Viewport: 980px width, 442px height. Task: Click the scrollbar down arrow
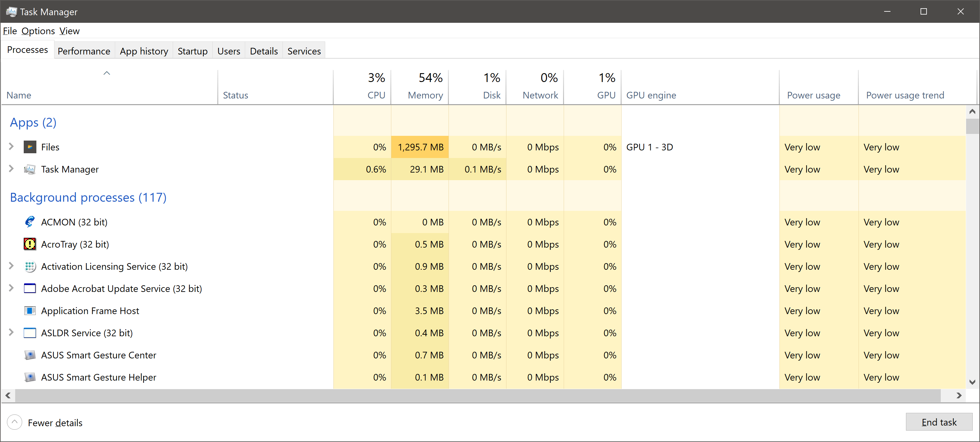tap(972, 382)
